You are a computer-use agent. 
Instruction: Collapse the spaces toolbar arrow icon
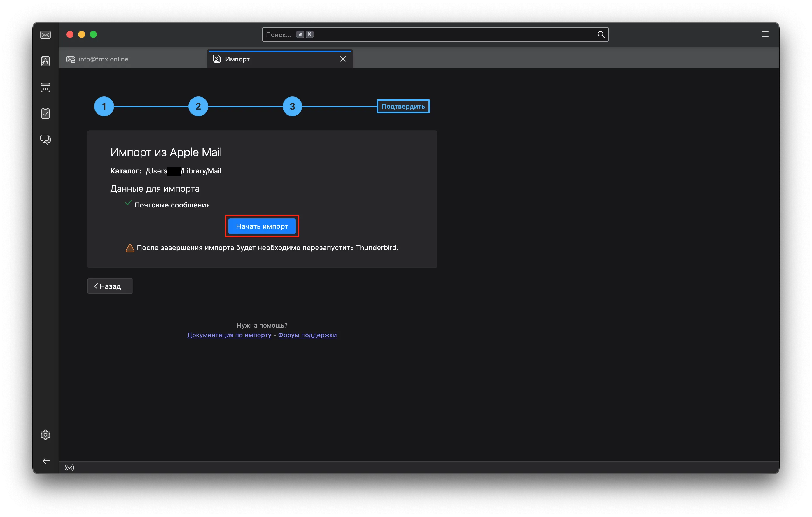tap(45, 461)
